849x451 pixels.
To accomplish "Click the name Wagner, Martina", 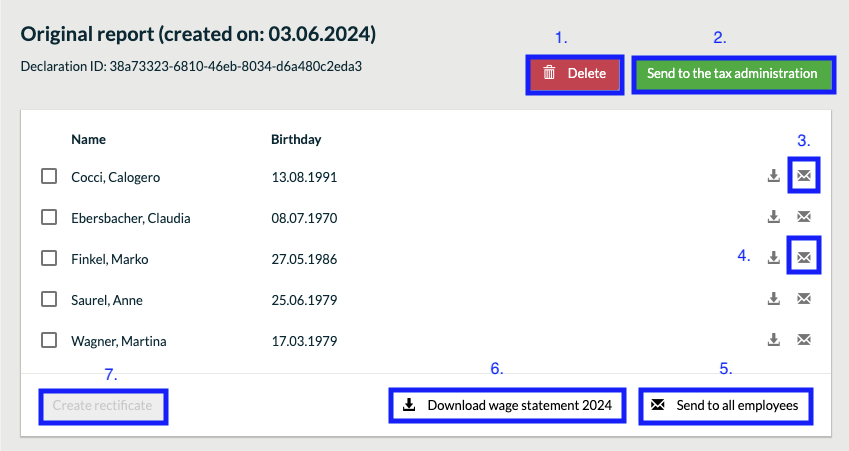I will click(119, 341).
